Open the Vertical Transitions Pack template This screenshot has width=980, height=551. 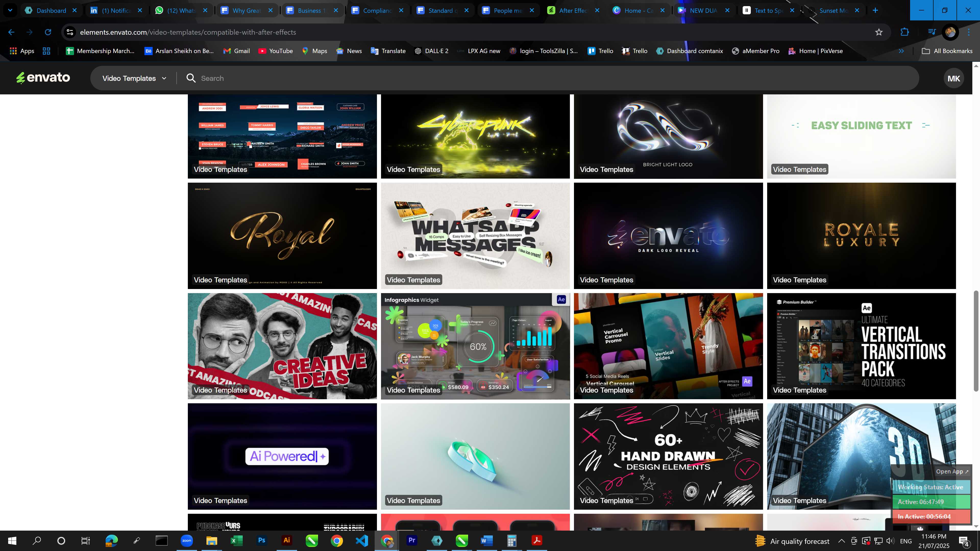(861, 346)
